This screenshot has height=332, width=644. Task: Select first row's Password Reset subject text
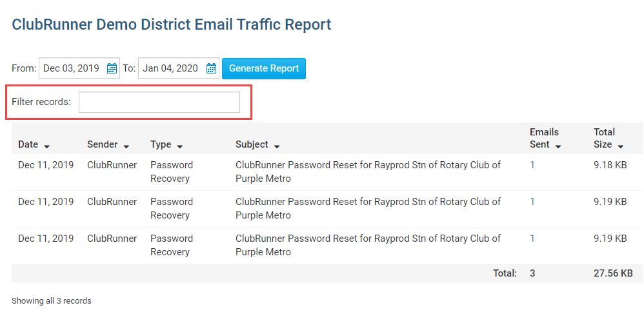[368, 171]
